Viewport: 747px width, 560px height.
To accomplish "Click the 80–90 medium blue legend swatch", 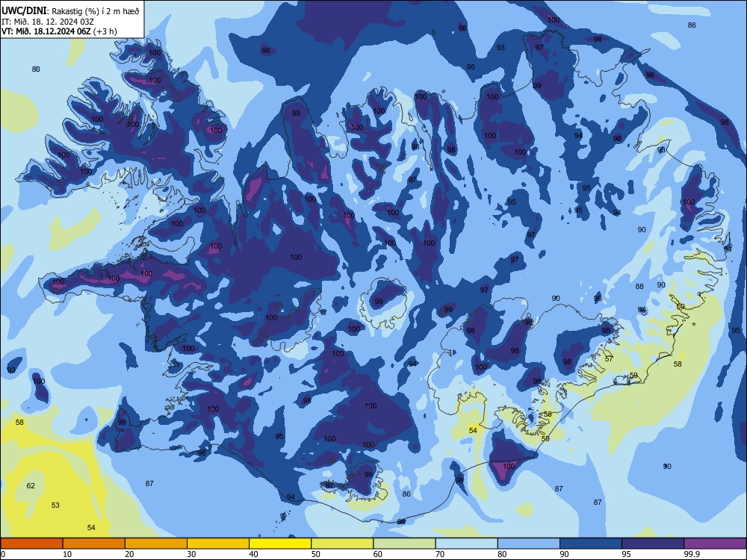I will (x=529, y=544).
